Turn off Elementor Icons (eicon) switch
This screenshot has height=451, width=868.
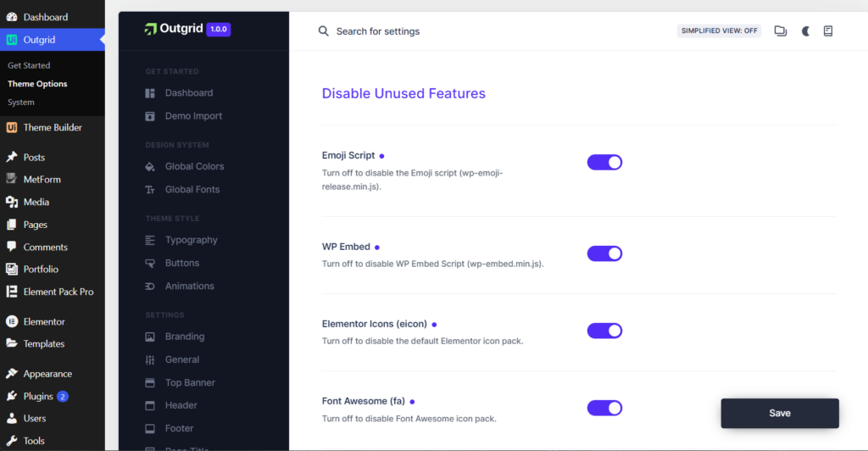click(604, 331)
